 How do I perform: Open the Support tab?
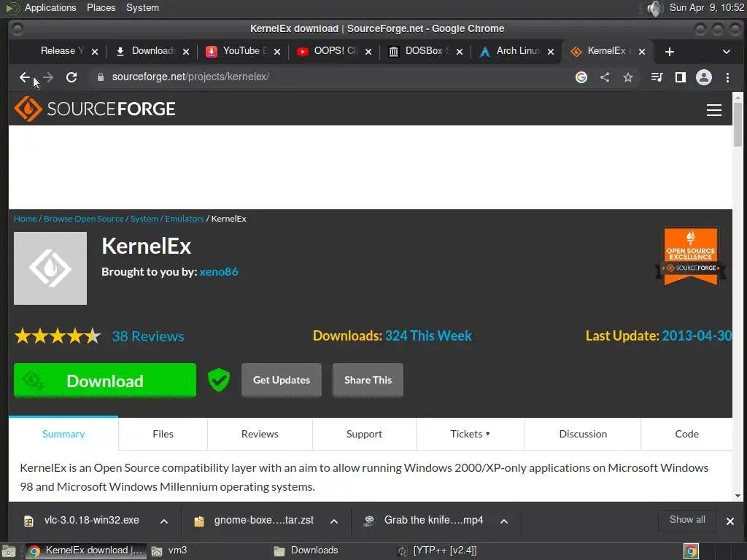click(x=364, y=434)
